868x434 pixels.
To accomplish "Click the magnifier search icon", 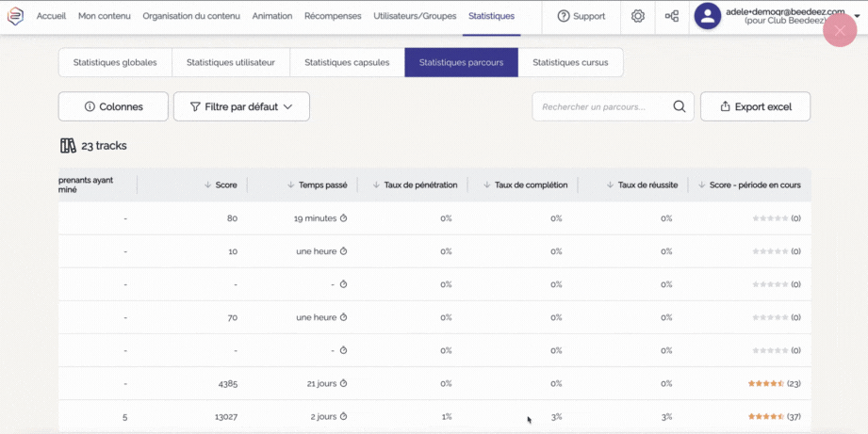I will pos(679,106).
